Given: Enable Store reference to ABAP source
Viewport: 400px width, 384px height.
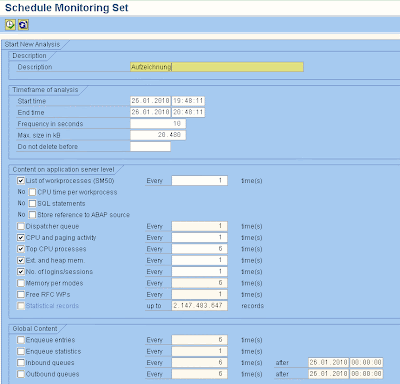Looking at the screenshot, I should [32, 215].
